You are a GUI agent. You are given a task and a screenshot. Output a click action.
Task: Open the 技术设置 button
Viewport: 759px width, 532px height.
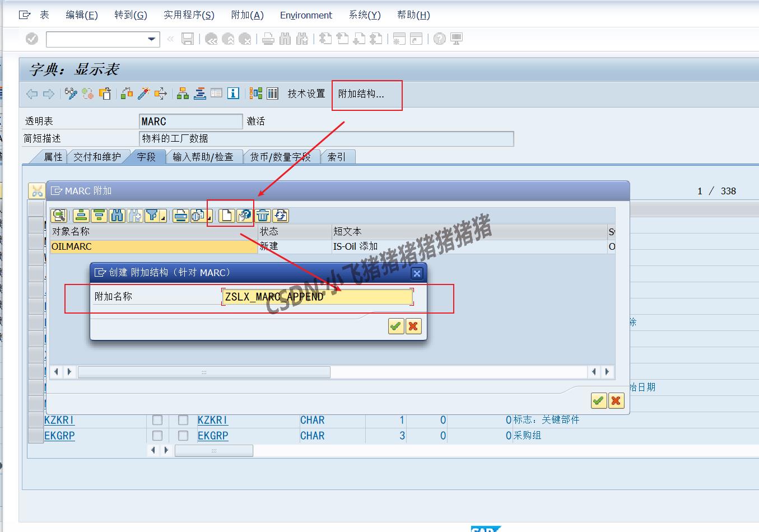tap(305, 94)
